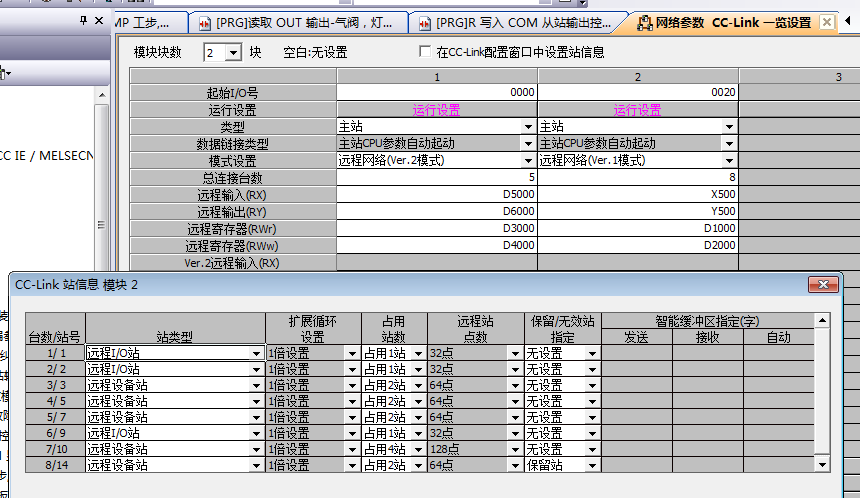Viewport: 860px width, 498px height.
Task: Enable 在CC-Link配置窗口中设置站信息 checkbox
Action: (x=425, y=52)
